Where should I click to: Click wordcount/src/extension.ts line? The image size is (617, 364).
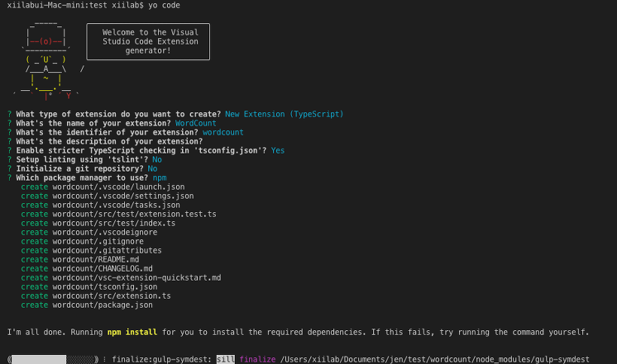(x=96, y=296)
